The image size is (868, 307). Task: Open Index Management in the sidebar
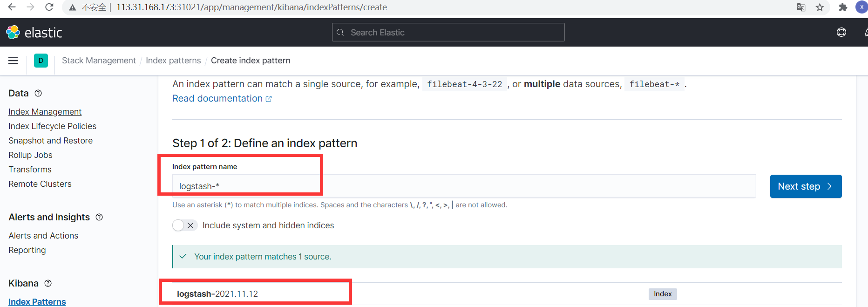(45, 112)
